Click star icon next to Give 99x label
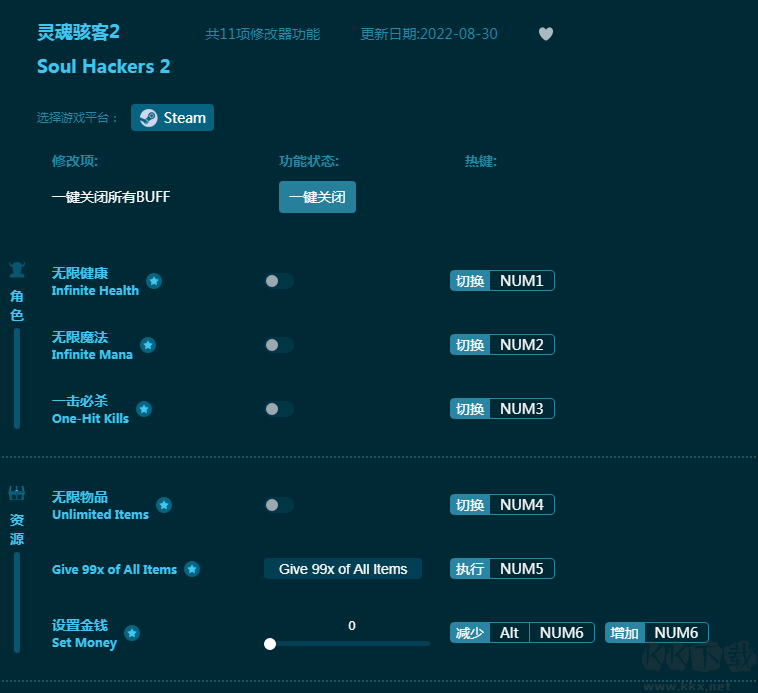758x693 pixels. [x=192, y=569]
